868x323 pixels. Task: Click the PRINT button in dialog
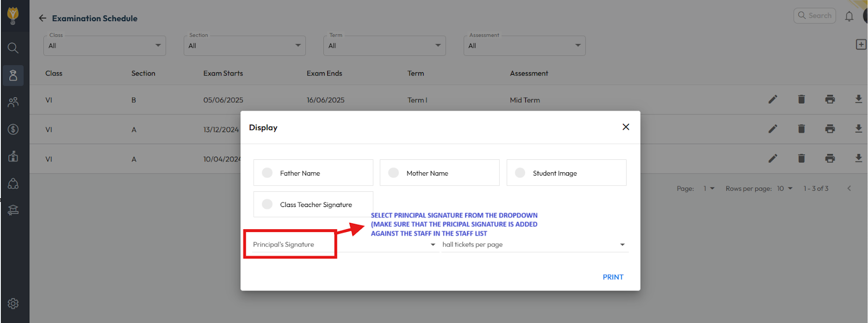tap(612, 277)
